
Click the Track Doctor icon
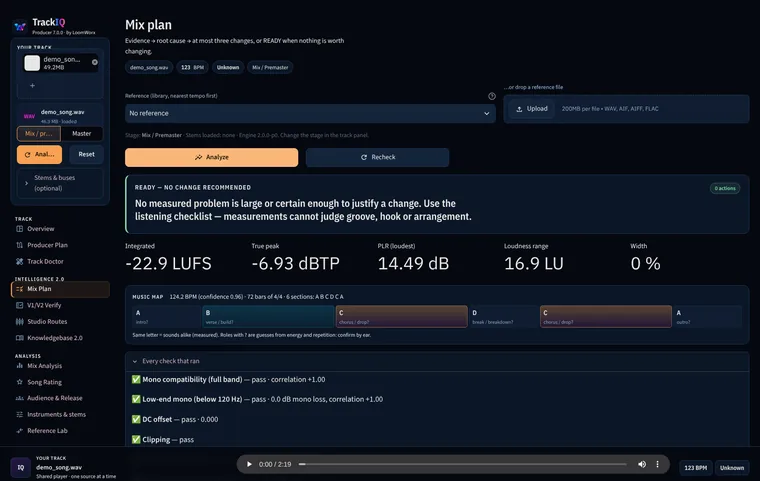point(19,262)
